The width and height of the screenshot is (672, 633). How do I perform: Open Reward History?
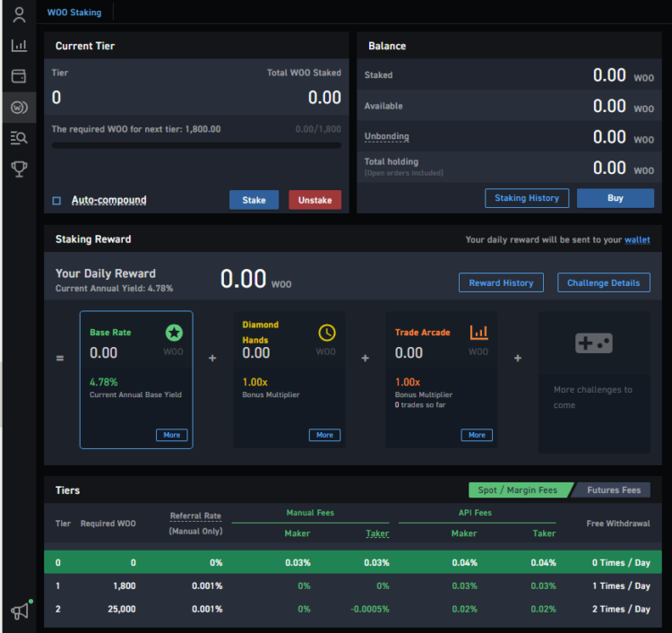501,282
